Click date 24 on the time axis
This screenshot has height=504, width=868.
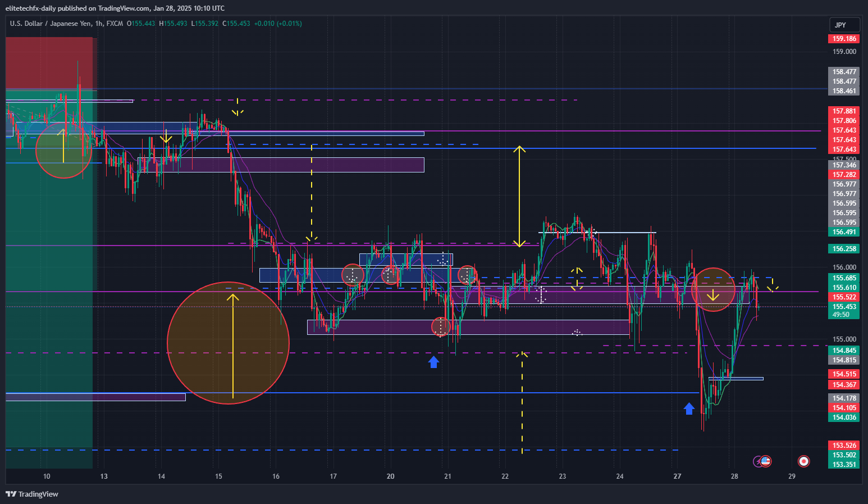pos(619,476)
